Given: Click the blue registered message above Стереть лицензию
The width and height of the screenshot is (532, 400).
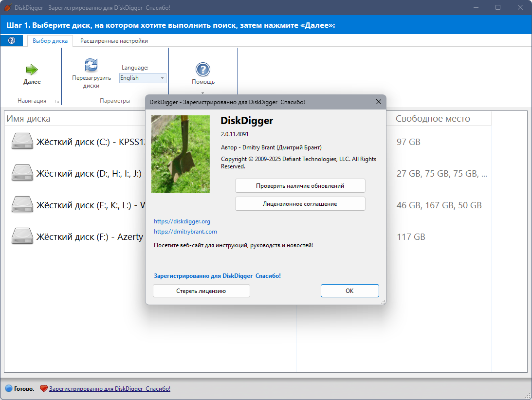Looking at the screenshot, I should (218, 276).
